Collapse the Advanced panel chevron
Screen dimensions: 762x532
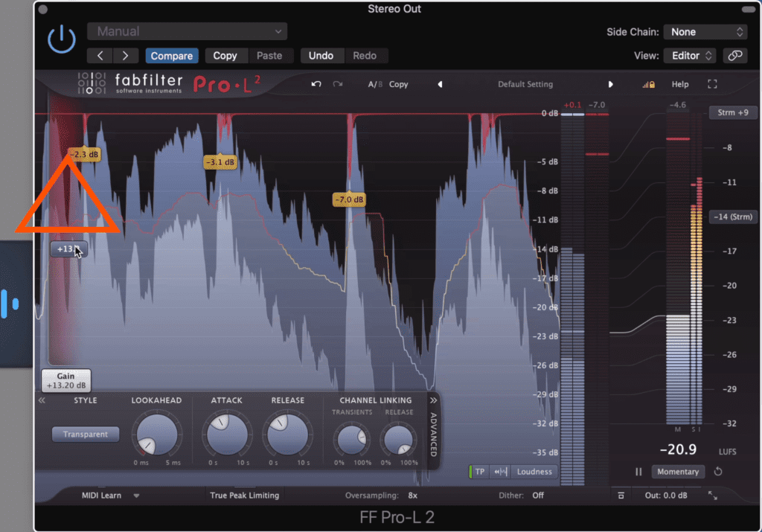[x=433, y=400]
